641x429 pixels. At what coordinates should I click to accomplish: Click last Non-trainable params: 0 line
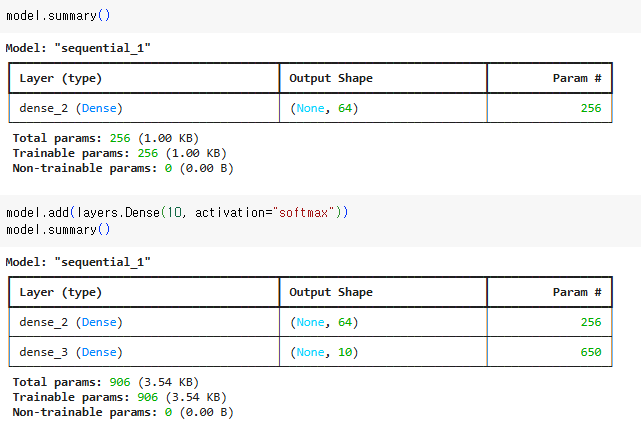coord(123,412)
